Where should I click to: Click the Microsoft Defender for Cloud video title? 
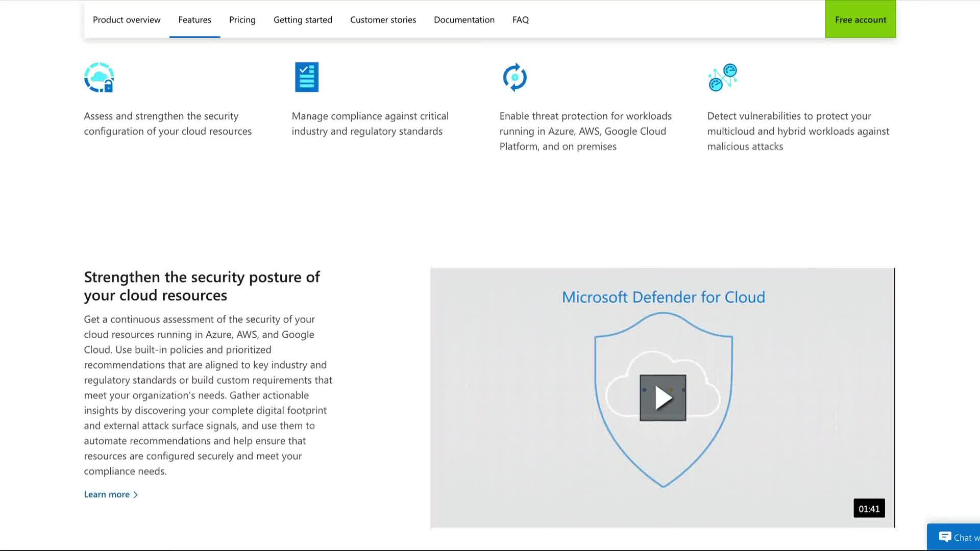pyautogui.click(x=663, y=297)
